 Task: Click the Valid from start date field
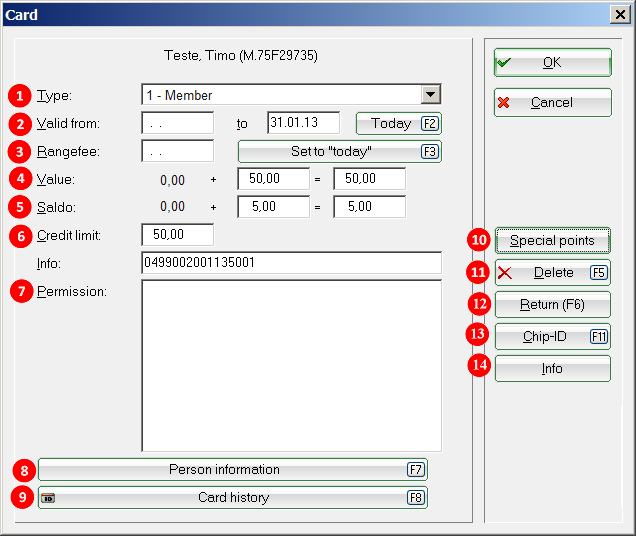tap(177, 123)
